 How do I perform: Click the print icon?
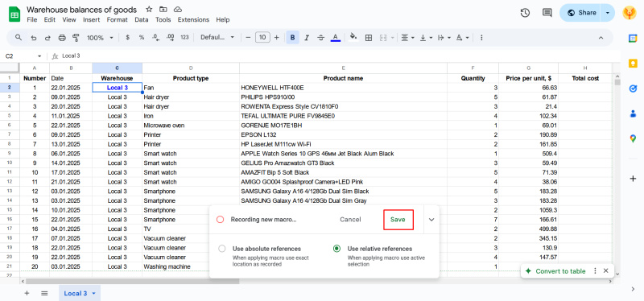(x=62, y=38)
